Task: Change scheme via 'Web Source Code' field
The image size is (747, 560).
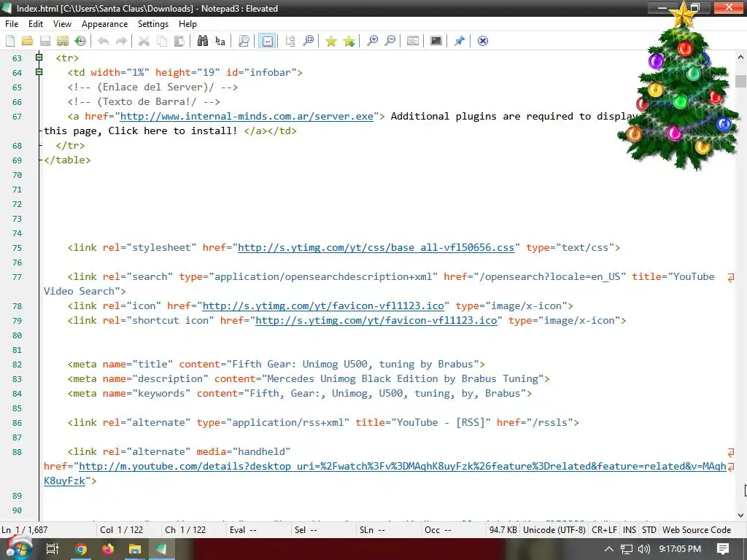Action: pyautogui.click(x=697, y=530)
